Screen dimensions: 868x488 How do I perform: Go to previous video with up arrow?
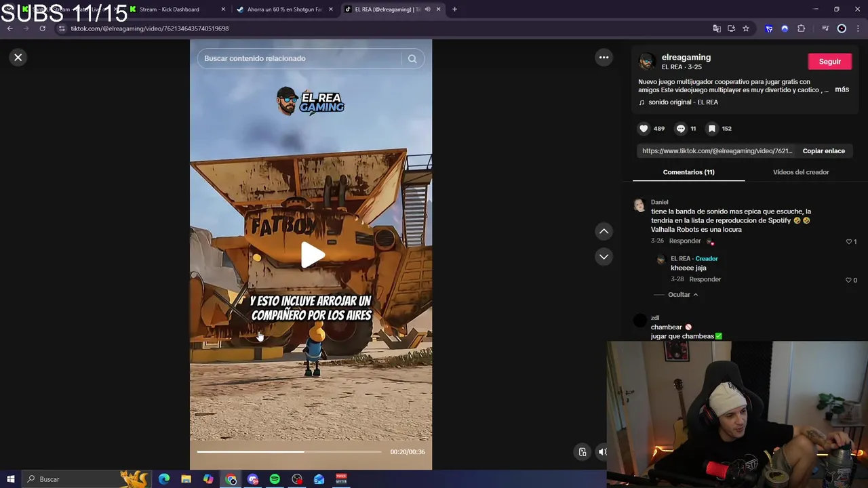(x=604, y=232)
